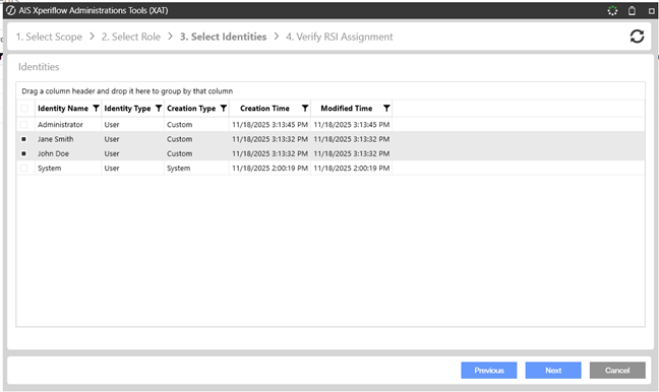Open the Modified Time column filter
Viewport: 659px width, 392px height.
pyautogui.click(x=387, y=108)
